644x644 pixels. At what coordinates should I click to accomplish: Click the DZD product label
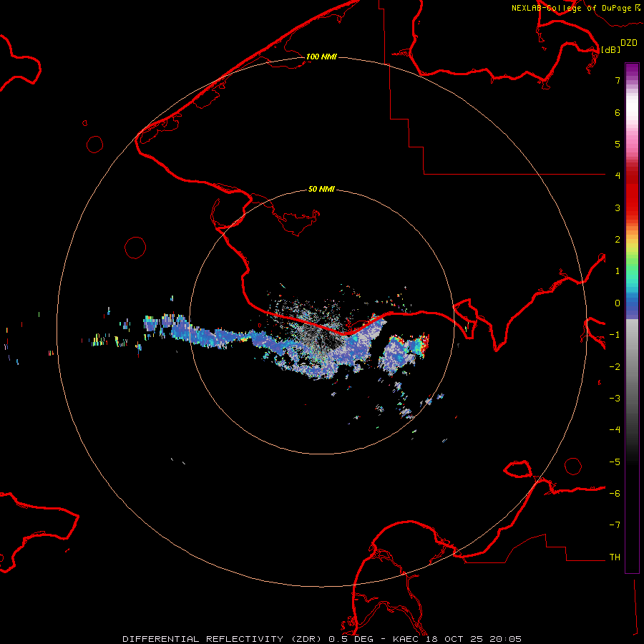coord(629,43)
